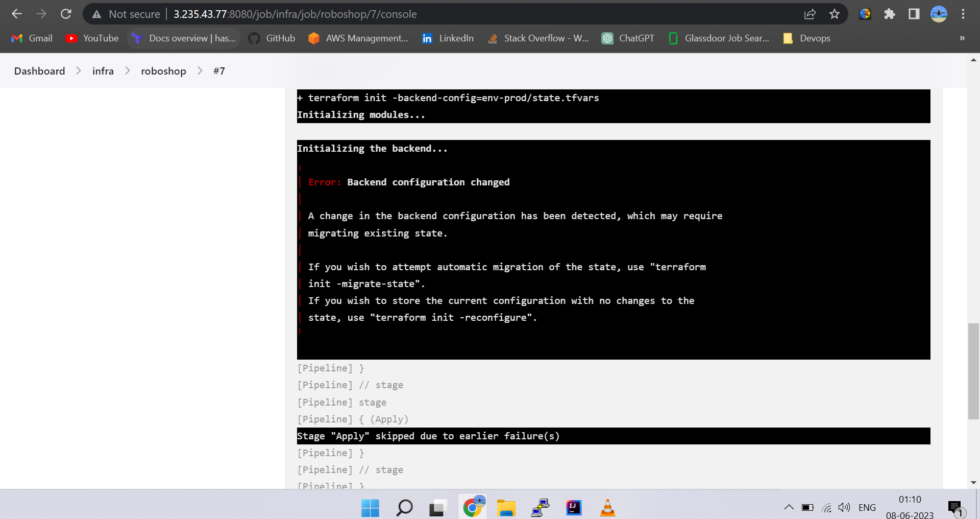Open the LinkedIn bookmark

[x=448, y=38]
